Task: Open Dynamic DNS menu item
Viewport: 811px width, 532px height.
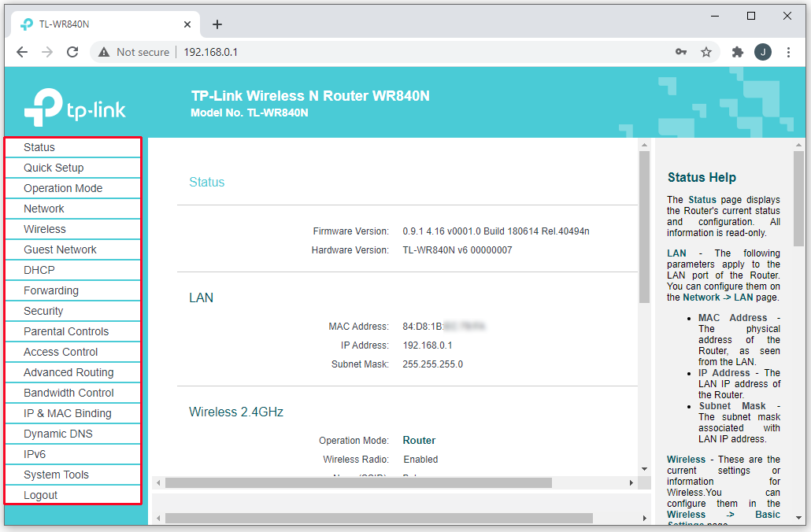Action: pyautogui.click(x=73, y=434)
